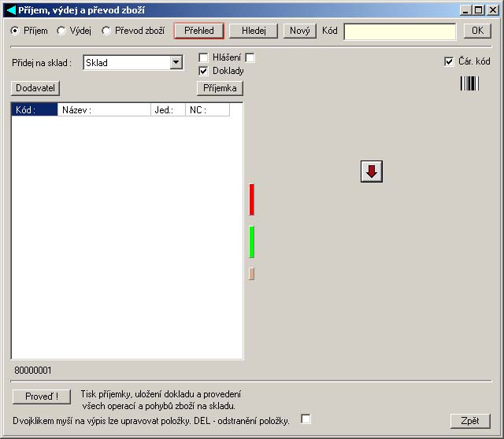Click the Kód : column header
504x439 pixels.
click(35, 110)
